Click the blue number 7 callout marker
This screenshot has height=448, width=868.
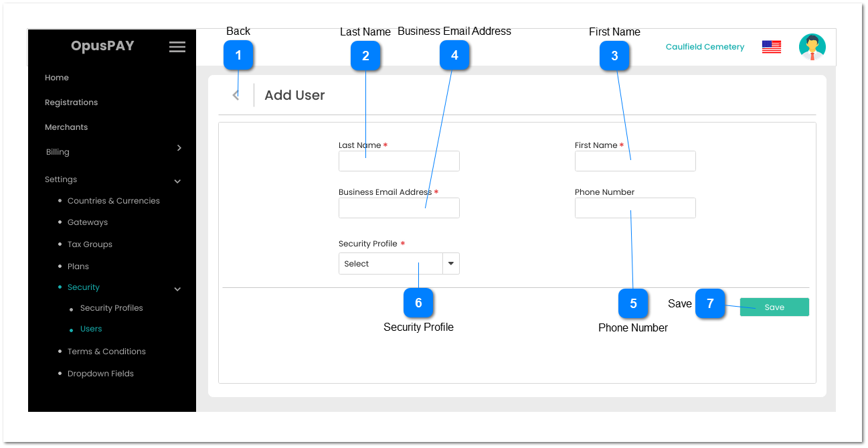click(710, 304)
